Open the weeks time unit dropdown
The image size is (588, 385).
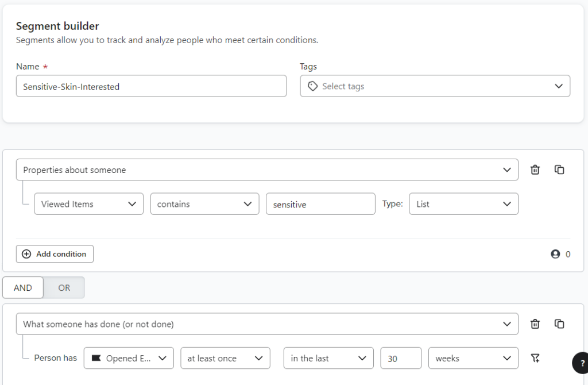[473, 357]
